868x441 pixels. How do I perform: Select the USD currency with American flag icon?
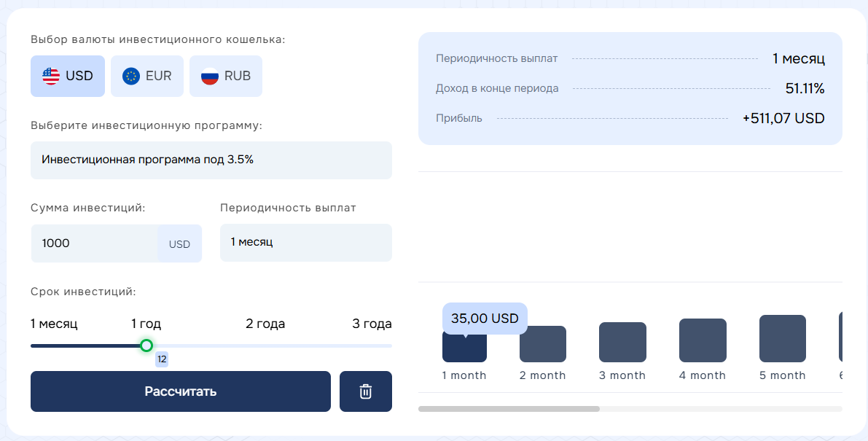(67, 76)
